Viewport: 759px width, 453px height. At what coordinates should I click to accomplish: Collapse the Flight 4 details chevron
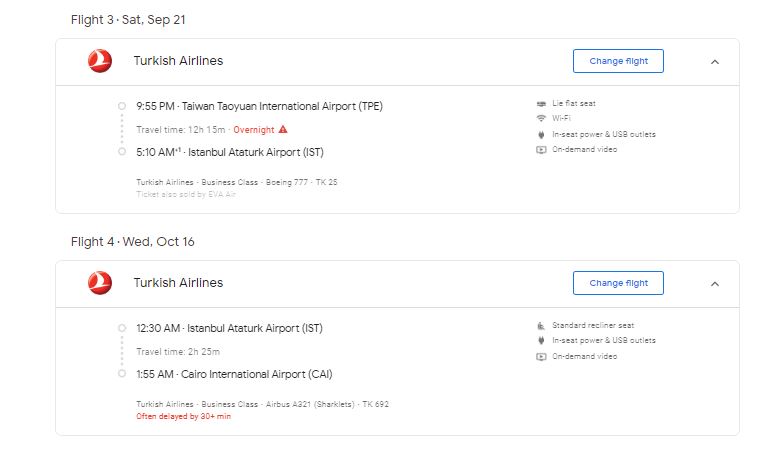click(x=714, y=283)
